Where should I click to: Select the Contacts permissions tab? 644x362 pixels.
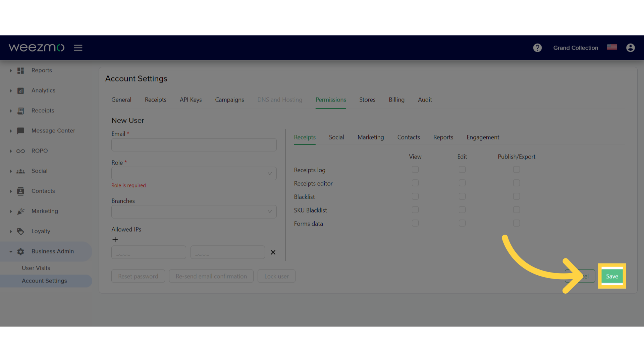409,137
